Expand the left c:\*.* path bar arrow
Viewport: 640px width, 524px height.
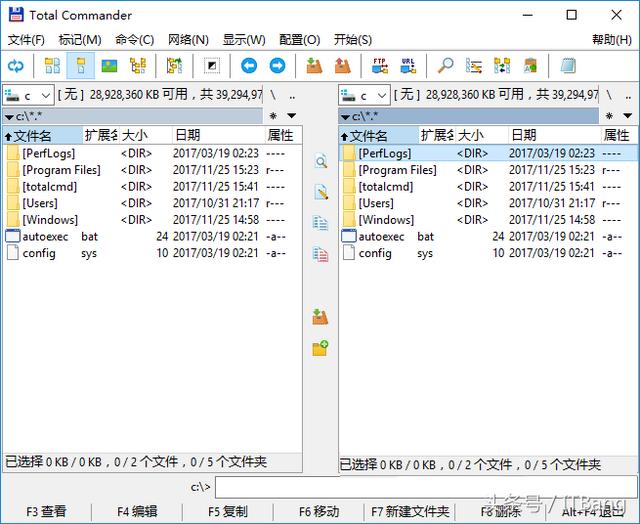pos(9,117)
